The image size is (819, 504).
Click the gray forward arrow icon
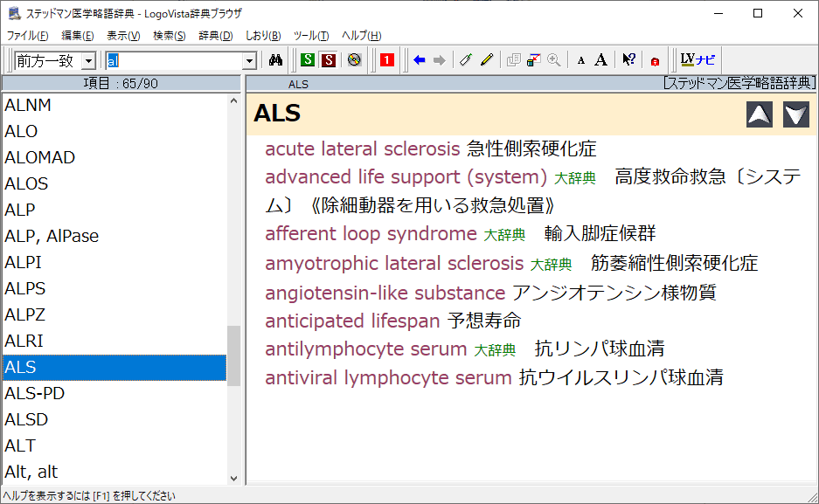pyautogui.click(x=440, y=60)
